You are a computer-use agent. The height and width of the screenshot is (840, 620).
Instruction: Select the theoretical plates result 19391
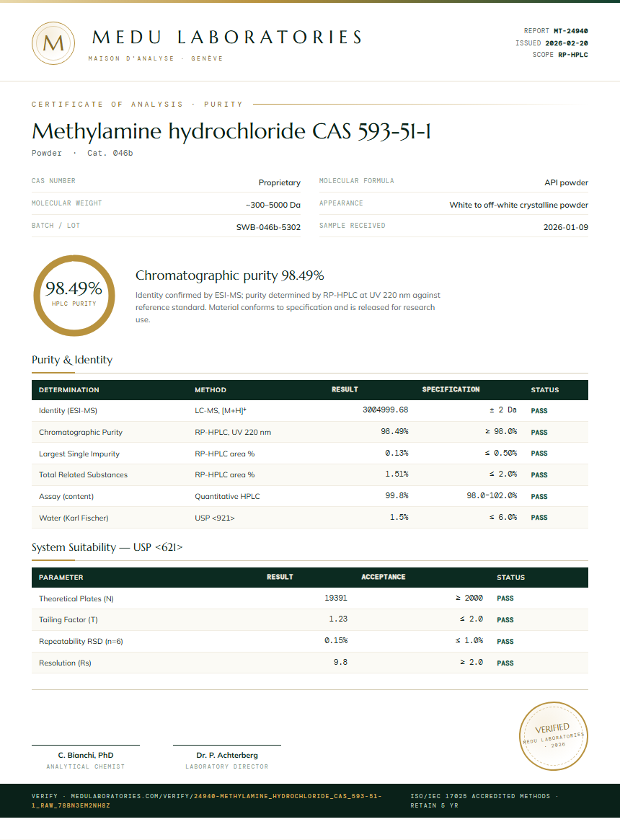[336, 598]
